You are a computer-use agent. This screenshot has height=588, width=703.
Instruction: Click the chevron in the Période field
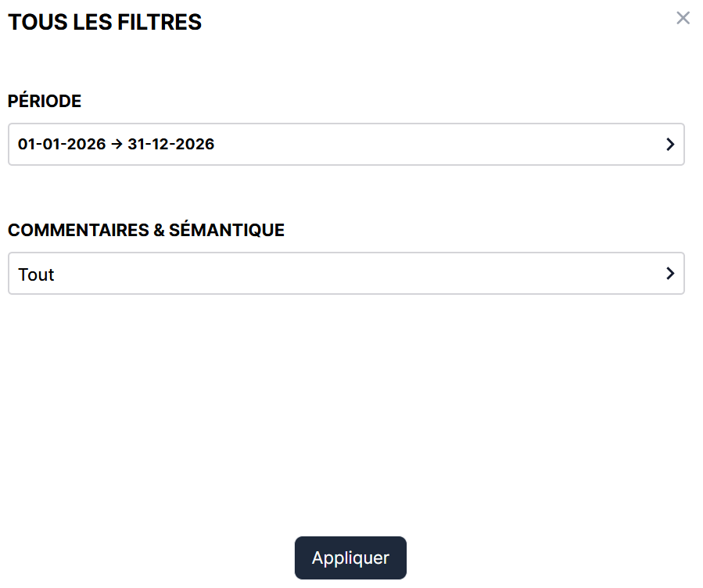point(669,145)
